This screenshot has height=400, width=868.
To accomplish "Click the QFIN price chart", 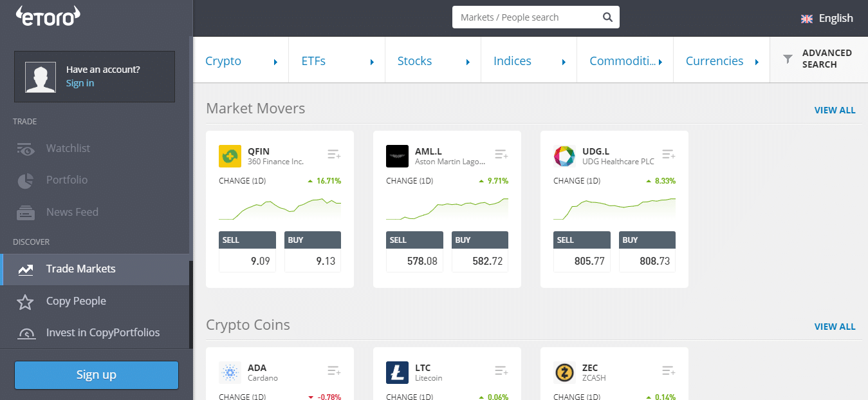I will [280, 208].
